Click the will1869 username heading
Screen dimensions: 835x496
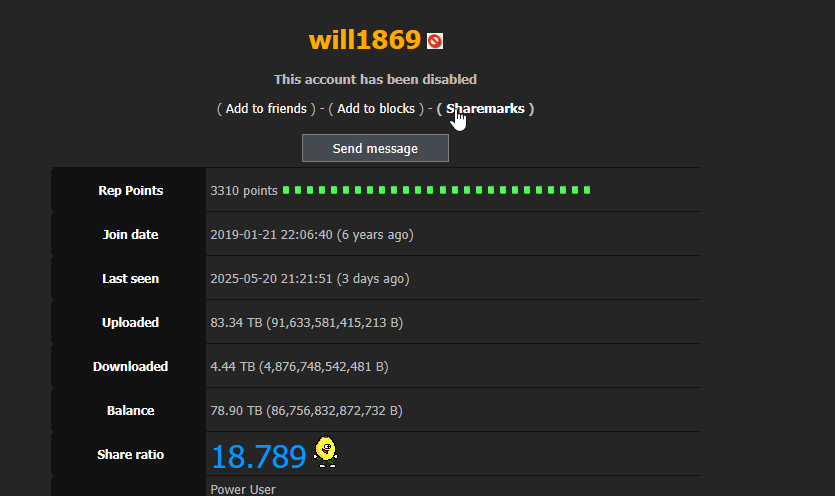click(x=365, y=40)
